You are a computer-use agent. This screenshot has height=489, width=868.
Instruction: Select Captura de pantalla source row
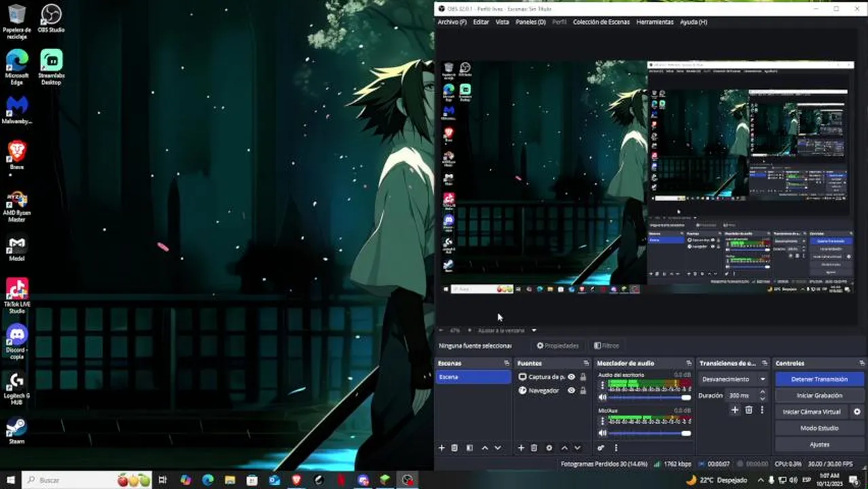(x=552, y=377)
